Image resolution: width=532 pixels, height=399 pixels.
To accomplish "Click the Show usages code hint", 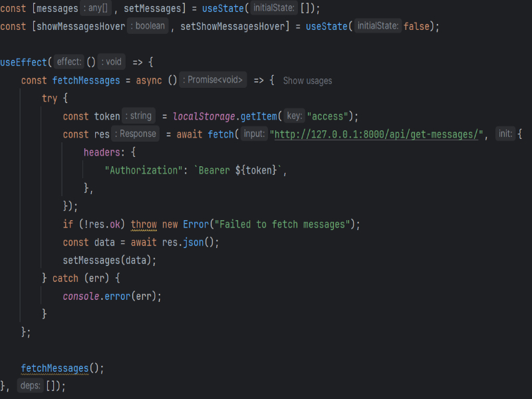I will (x=307, y=80).
